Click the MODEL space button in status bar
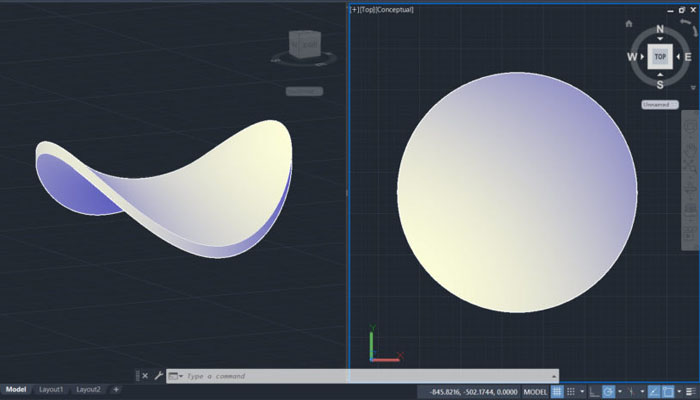Screen dimensions: 700x400 [x=535, y=390]
